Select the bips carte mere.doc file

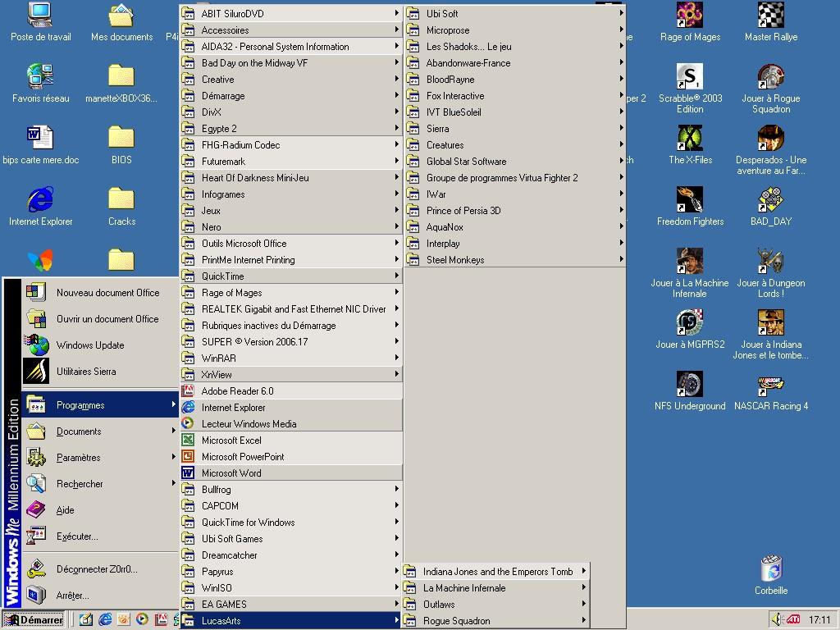(40, 145)
